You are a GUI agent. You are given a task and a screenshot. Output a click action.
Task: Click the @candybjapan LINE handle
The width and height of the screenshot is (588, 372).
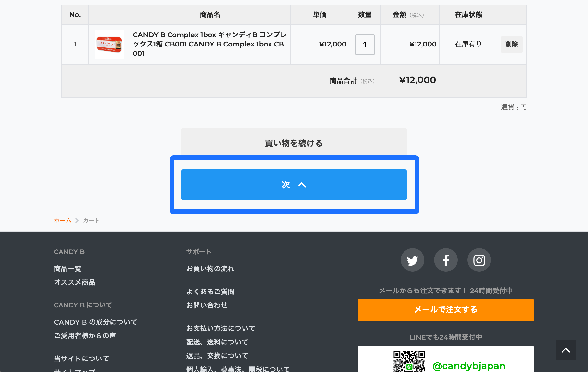tap(469, 366)
